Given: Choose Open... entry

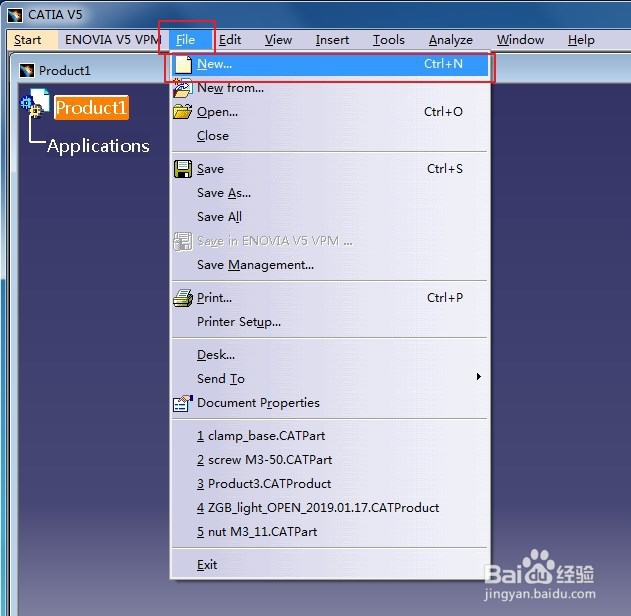Looking at the screenshot, I should (330, 112).
